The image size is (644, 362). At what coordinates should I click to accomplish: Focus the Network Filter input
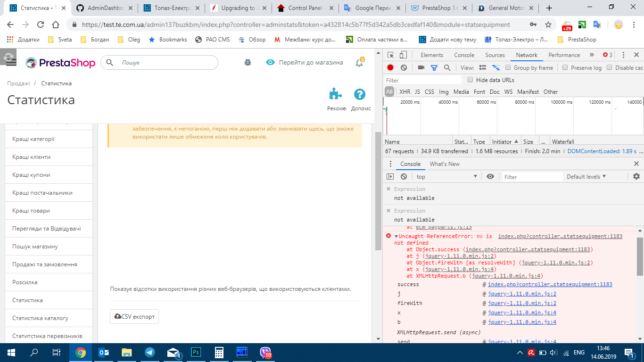[423, 80]
